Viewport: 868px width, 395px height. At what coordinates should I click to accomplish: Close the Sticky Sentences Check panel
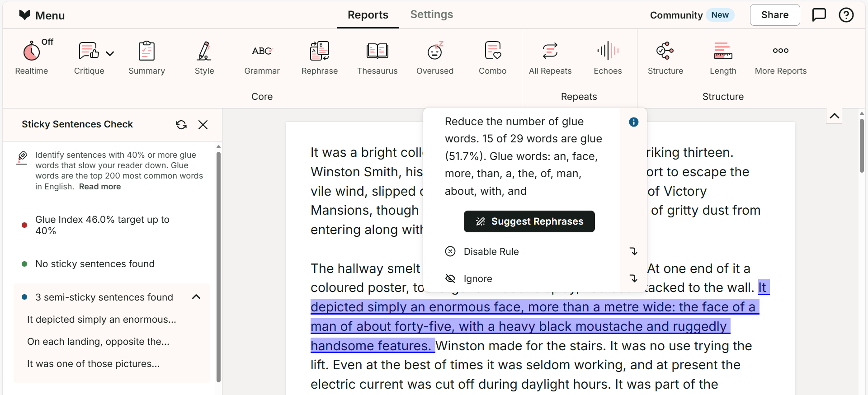point(203,125)
